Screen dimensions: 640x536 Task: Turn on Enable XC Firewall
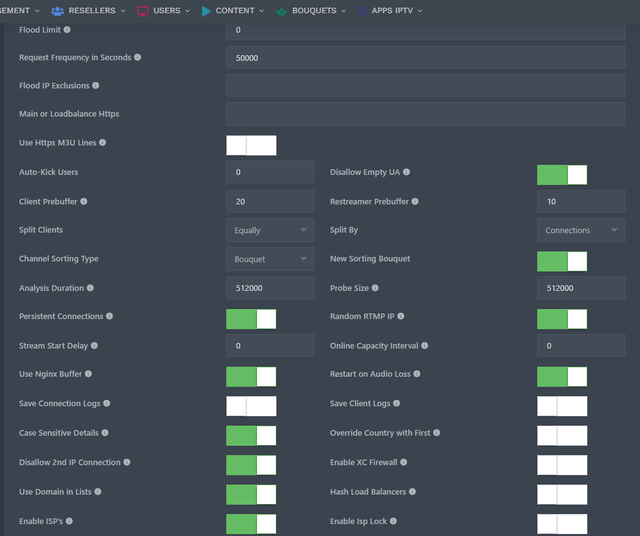pyautogui.click(x=562, y=465)
